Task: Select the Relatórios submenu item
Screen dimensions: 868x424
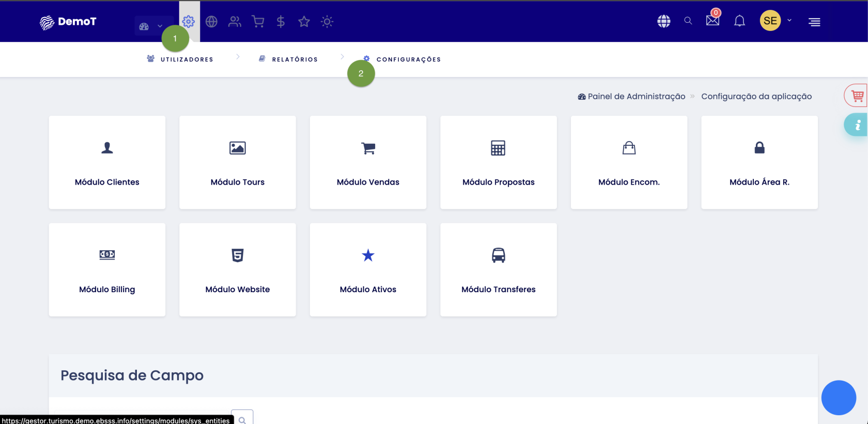Action: 288,59
